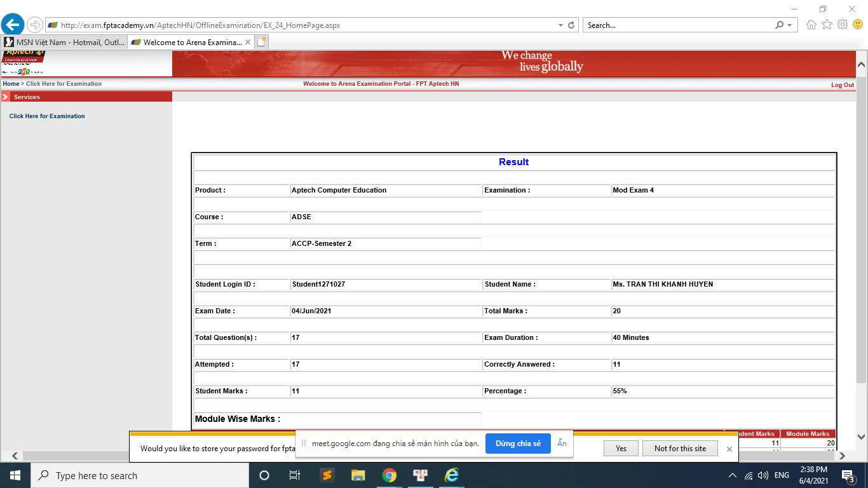Click Dừng chia sẻ to stop sharing
The width and height of the screenshot is (868, 488).
pyautogui.click(x=518, y=444)
